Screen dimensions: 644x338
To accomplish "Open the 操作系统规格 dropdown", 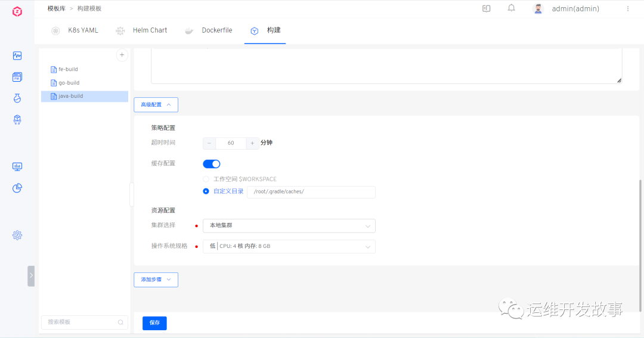I will point(289,246).
